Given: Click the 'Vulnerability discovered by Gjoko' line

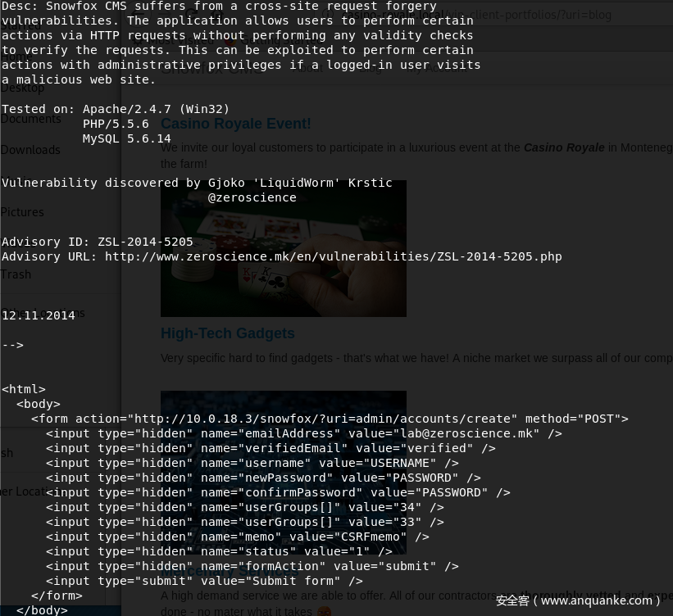Looking at the screenshot, I should [x=197, y=183].
